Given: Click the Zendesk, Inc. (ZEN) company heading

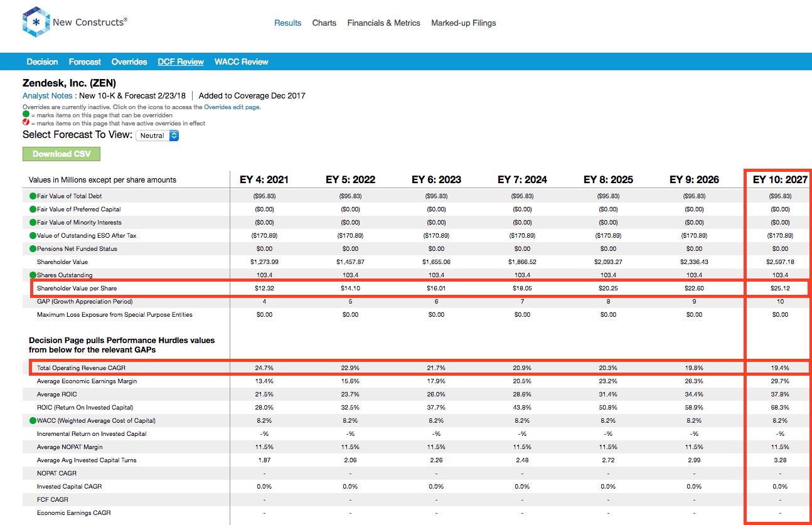Looking at the screenshot, I should [69, 83].
